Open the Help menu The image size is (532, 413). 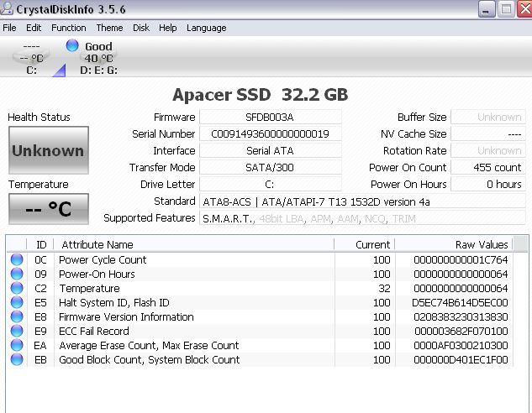[x=167, y=28]
